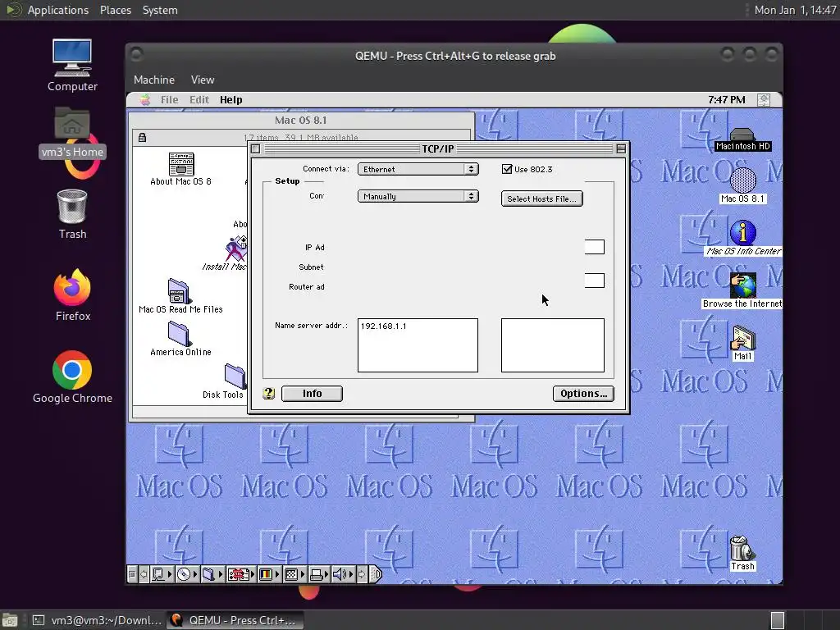Screen dimensions: 840x630
Task: Click the Info button
Action: [x=312, y=394]
